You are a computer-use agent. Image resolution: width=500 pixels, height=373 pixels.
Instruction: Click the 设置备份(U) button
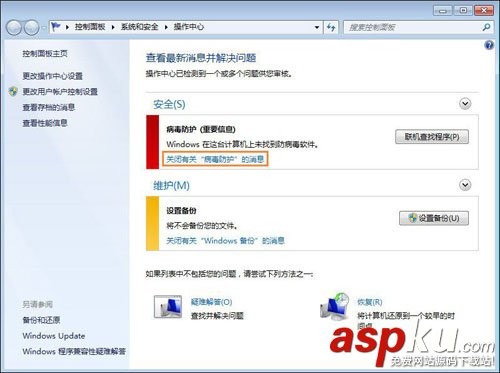pos(434,218)
